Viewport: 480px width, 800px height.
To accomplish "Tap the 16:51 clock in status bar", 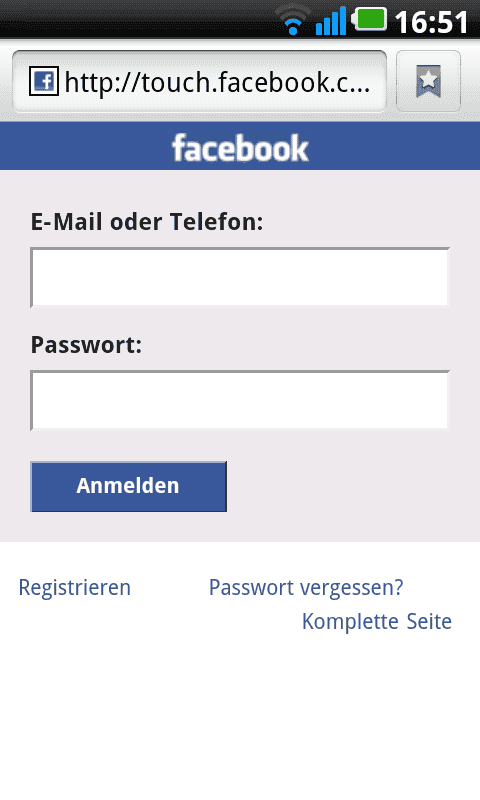I will click(x=432, y=22).
